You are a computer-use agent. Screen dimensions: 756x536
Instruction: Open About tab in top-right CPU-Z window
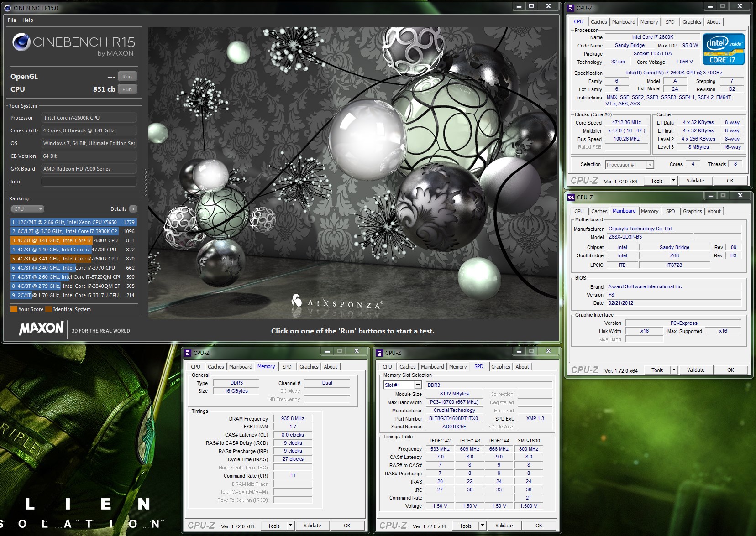pyautogui.click(x=714, y=22)
